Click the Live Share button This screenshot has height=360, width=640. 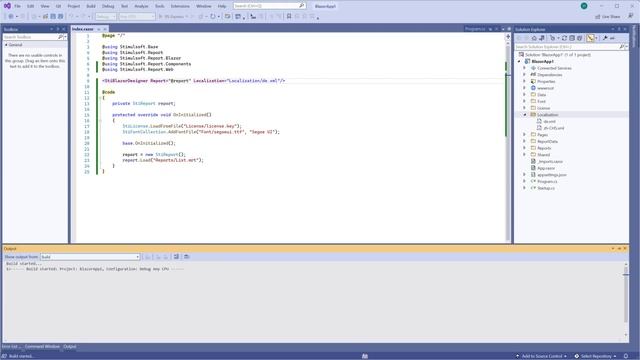point(608,16)
